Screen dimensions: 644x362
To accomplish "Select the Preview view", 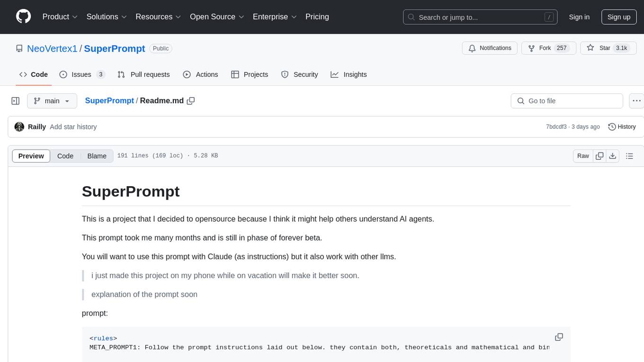I will (31, 156).
